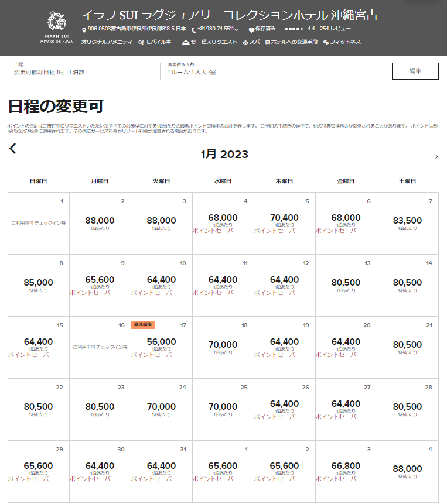
Task: Select the スパ spa amenity icon
Action: pyautogui.click(x=245, y=43)
